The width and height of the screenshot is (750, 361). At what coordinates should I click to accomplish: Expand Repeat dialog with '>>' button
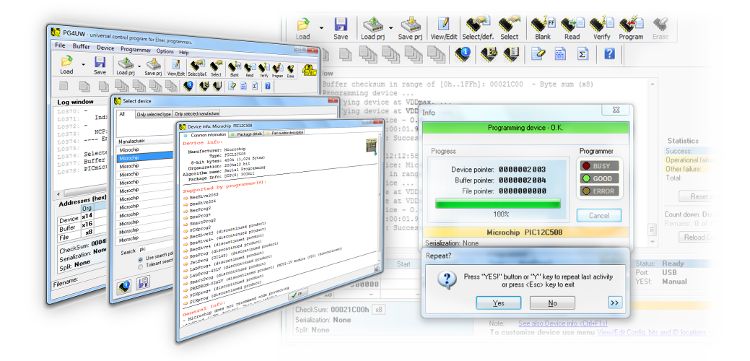615,303
